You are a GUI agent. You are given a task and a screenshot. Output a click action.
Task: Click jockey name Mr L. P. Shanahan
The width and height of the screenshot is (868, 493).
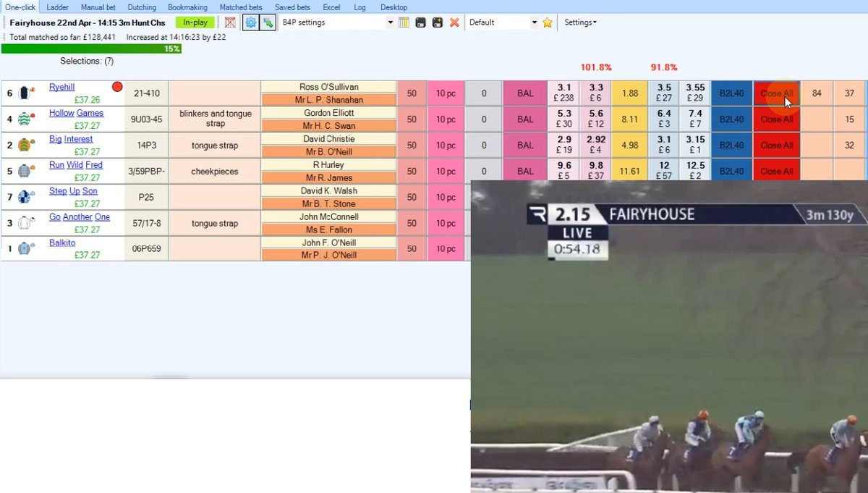point(328,100)
